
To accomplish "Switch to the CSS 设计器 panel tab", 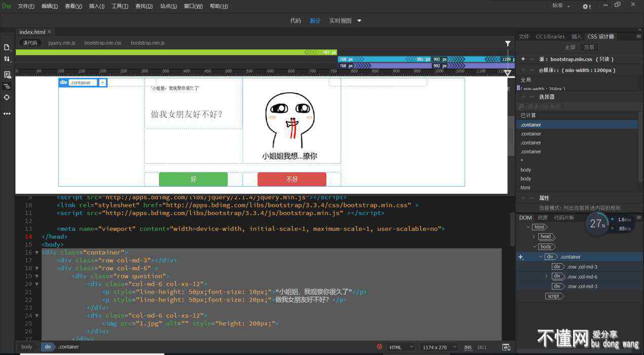I will [601, 37].
